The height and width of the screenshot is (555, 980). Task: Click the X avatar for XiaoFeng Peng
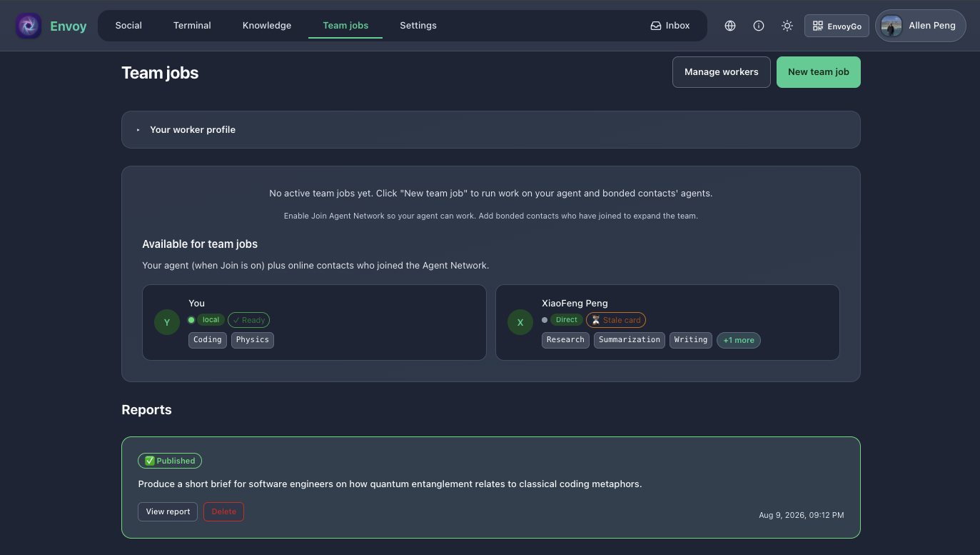point(520,322)
